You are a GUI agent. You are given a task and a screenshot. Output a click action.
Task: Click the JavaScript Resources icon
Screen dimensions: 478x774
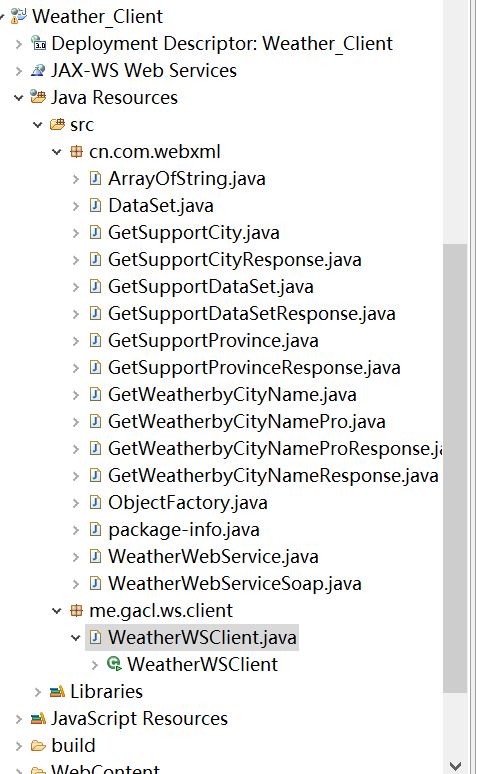click(x=38, y=718)
